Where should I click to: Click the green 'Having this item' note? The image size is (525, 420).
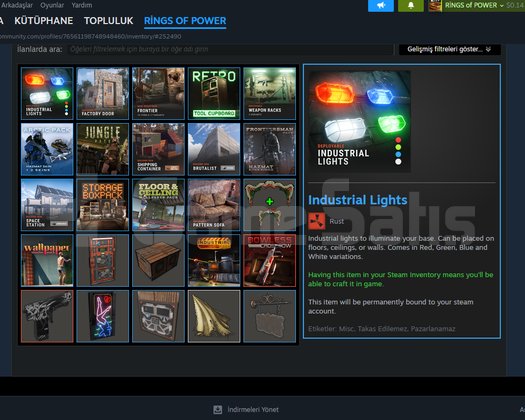[x=400, y=279]
